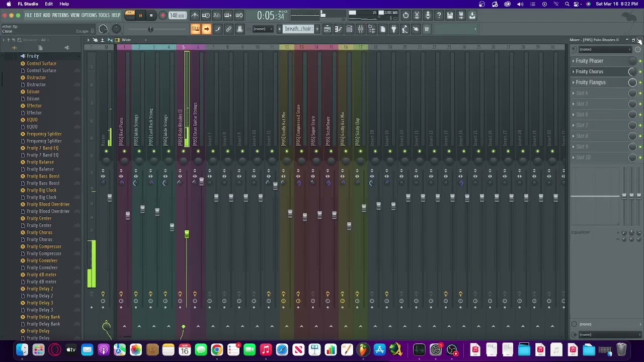Select Fruity Delay Bank in browser
This screenshot has height=362, width=644.
click(x=43, y=317)
